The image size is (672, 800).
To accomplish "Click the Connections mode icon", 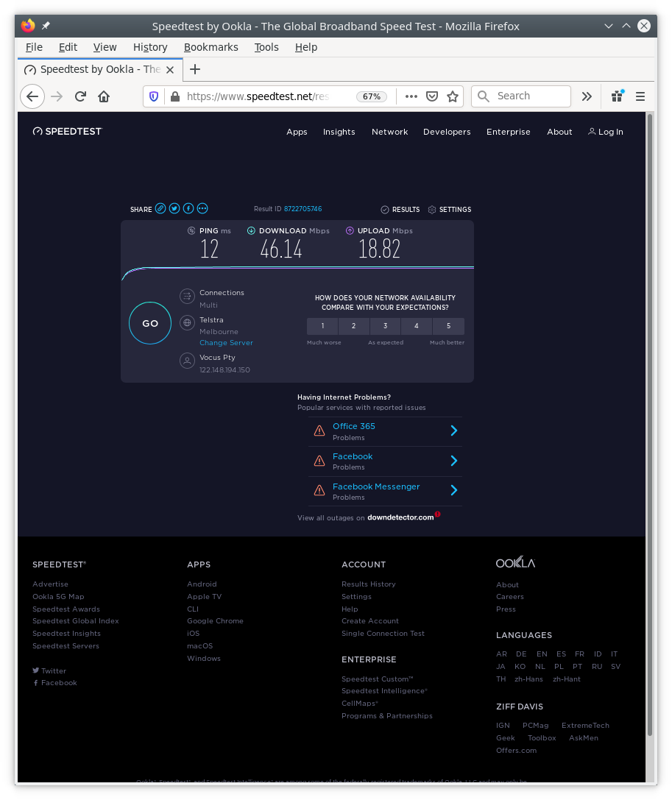I will click(187, 296).
